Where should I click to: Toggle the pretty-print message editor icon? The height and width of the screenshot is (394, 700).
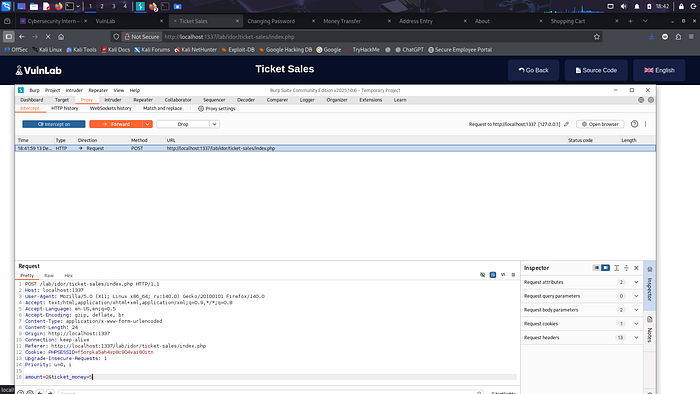click(x=493, y=275)
